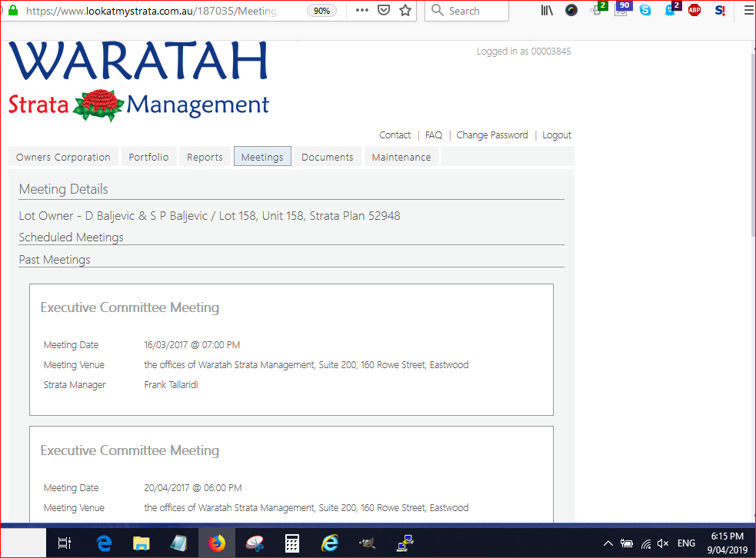Open the Firefox Library icon

547,10
